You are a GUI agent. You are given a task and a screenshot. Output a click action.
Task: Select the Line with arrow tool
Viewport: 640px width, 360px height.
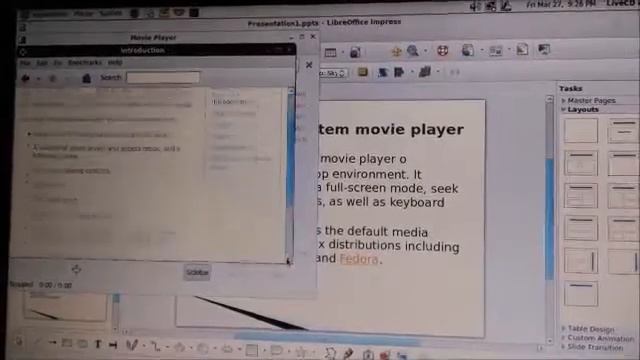[53, 343]
